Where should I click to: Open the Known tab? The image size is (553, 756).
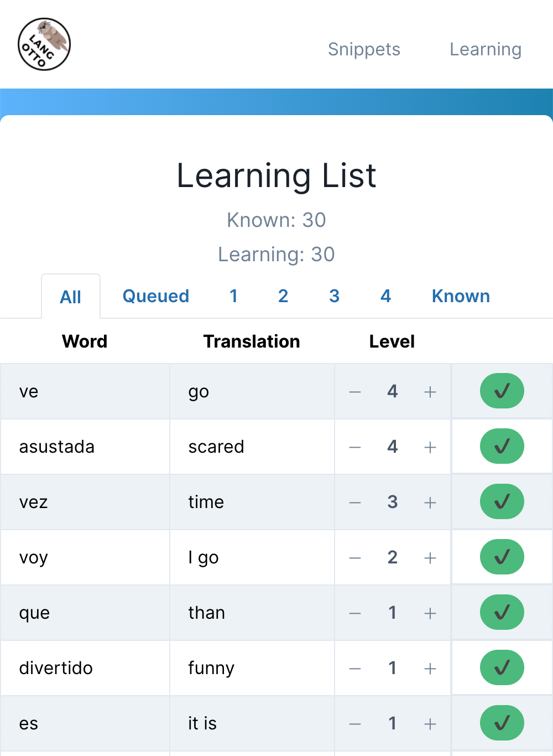pyautogui.click(x=461, y=296)
